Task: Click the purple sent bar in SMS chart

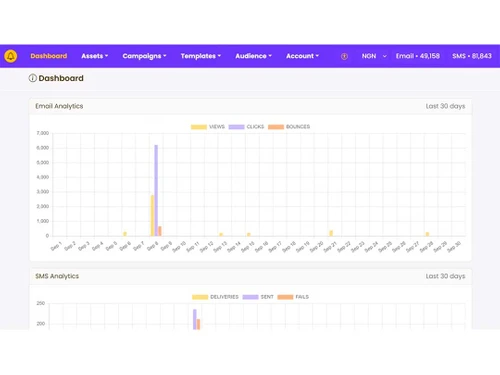Action: [x=195, y=319]
